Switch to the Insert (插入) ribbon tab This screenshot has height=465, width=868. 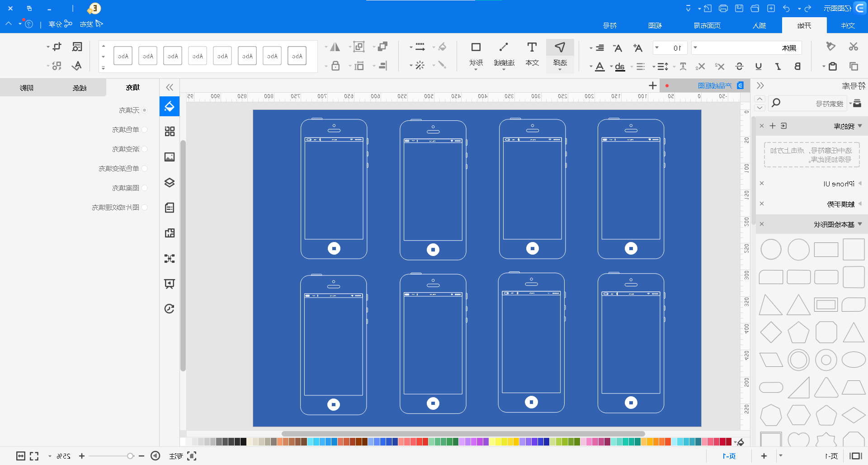[759, 25]
